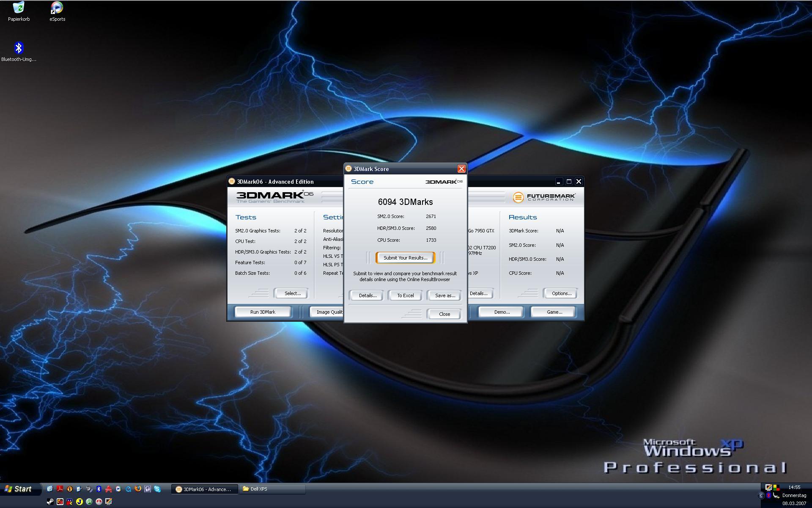This screenshot has width=812, height=508.
Task: Open the headphones icon in quick launch
Action: coord(148,489)
